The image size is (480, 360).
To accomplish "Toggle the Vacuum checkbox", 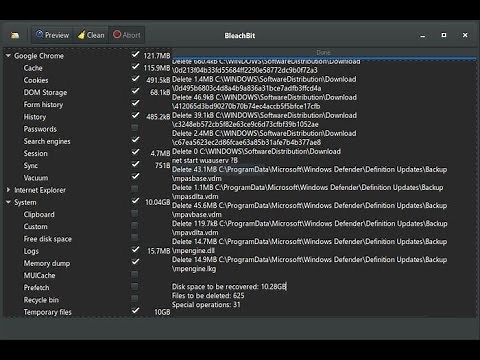I will 135,176.
